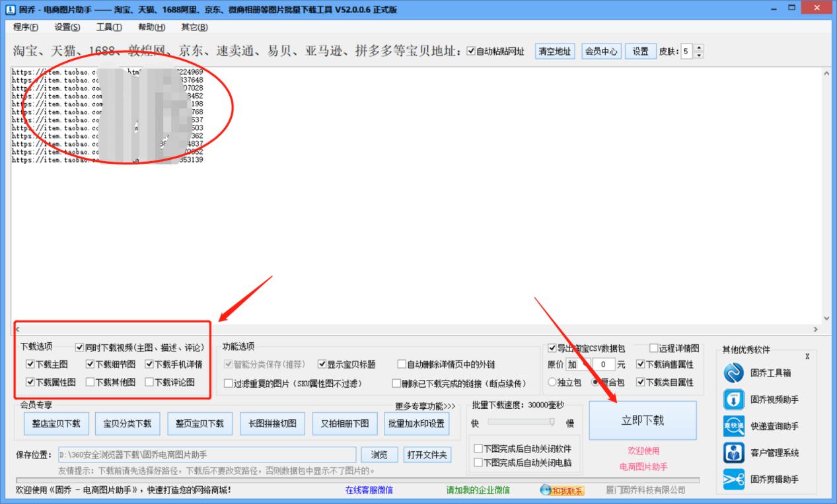Click the URL list's horizontal scrollbar right arrow
Image resolution: width=837 pixels, height=504 pixels.
(815, 329)
